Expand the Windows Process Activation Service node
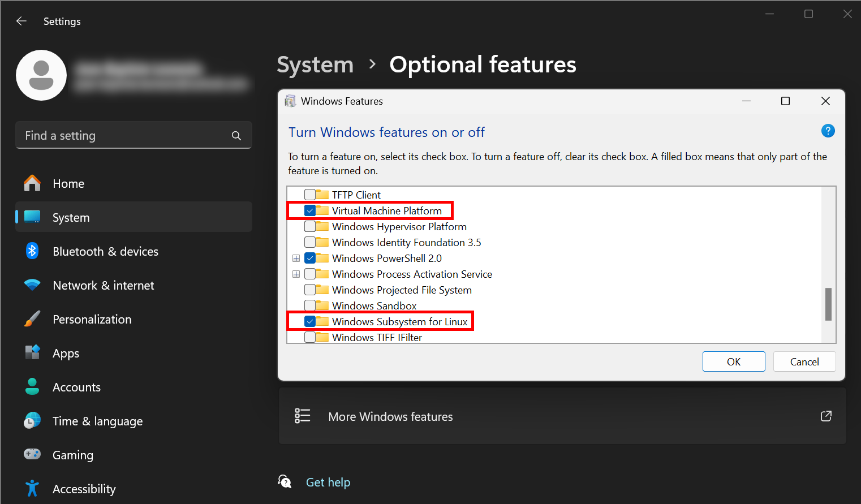 tap(296, 274)
